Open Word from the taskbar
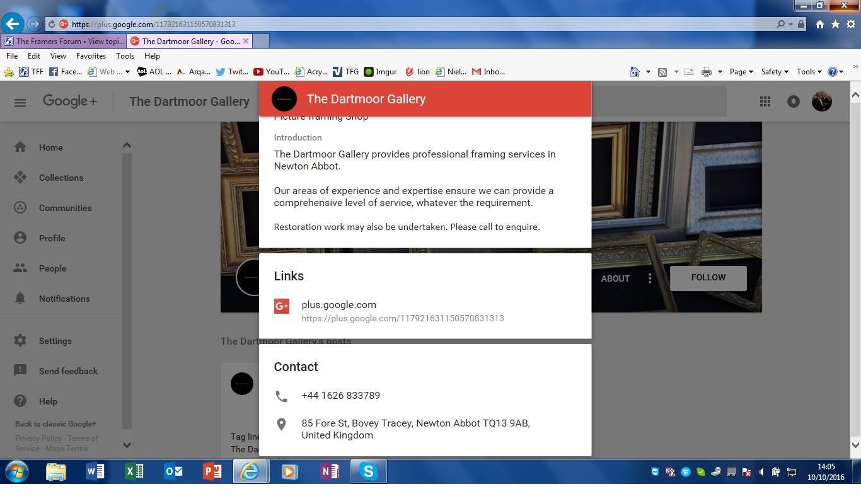This screenshot has height=504, width=861. (95, 472)
